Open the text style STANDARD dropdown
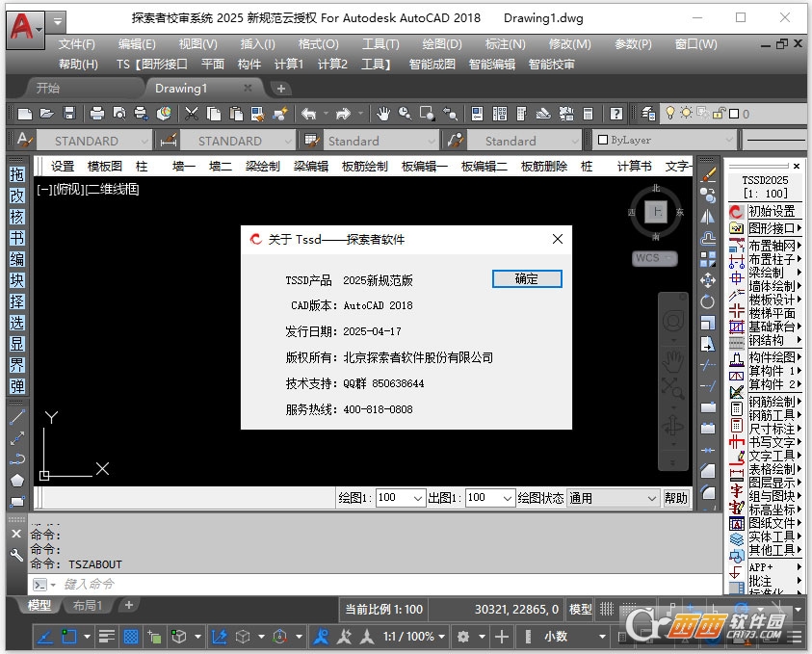Viewport: 812px width, 654px height. (x=93, y=141)
